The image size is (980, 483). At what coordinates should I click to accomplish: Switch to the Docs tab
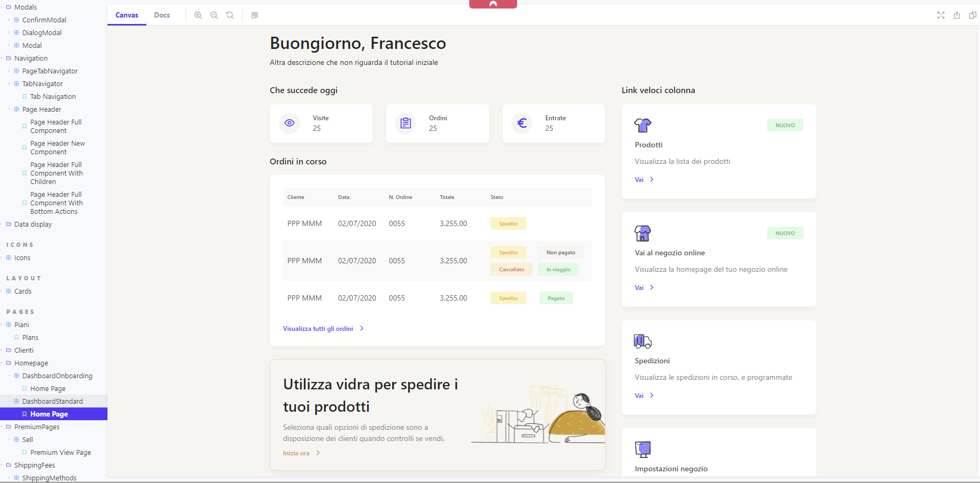click(162, 15)
